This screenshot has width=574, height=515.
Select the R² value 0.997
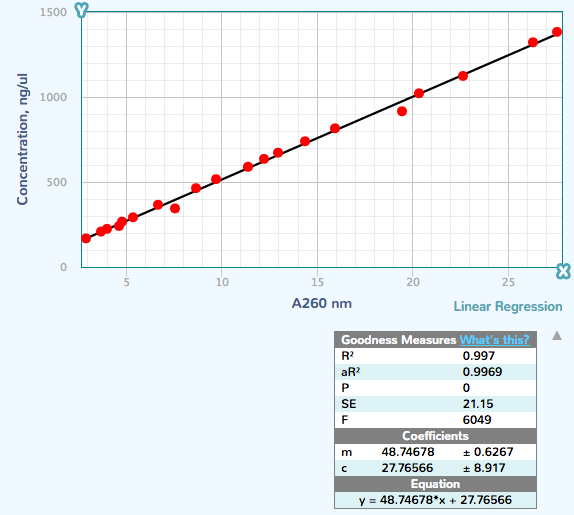(x=478, y=356)
